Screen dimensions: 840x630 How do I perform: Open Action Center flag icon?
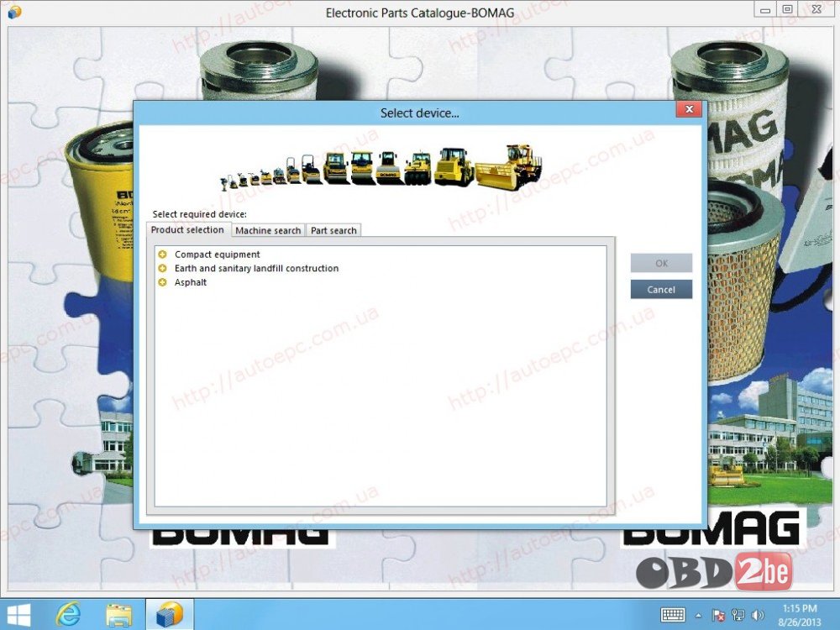click(x=718, y=616)
